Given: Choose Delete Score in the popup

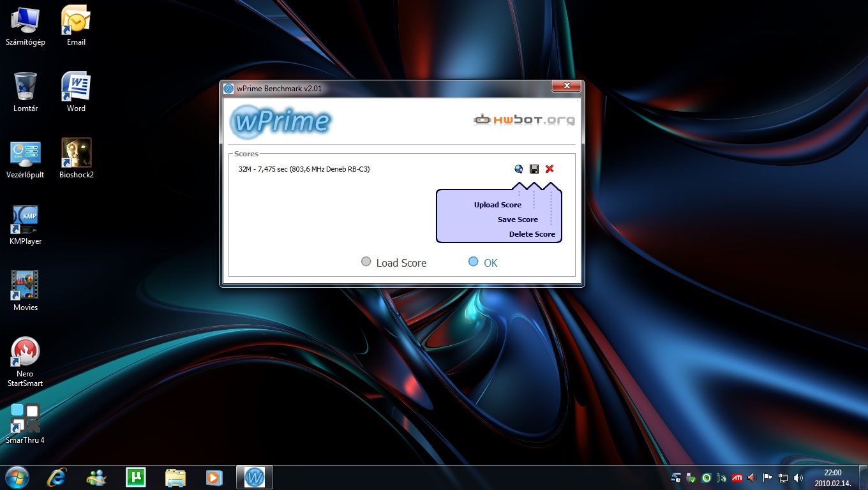Looking at the screenshot, I should (532, 234).
